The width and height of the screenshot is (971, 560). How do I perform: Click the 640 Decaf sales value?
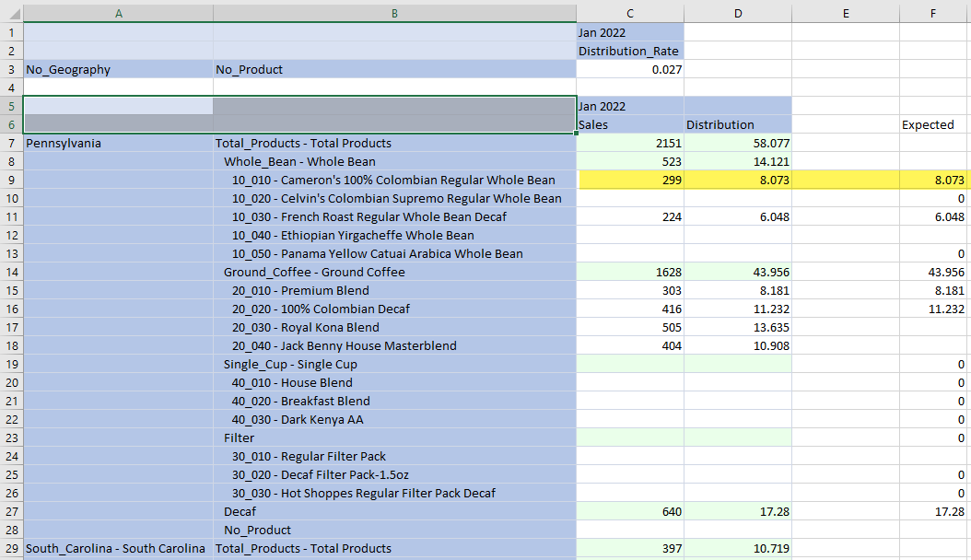[630, 511]
